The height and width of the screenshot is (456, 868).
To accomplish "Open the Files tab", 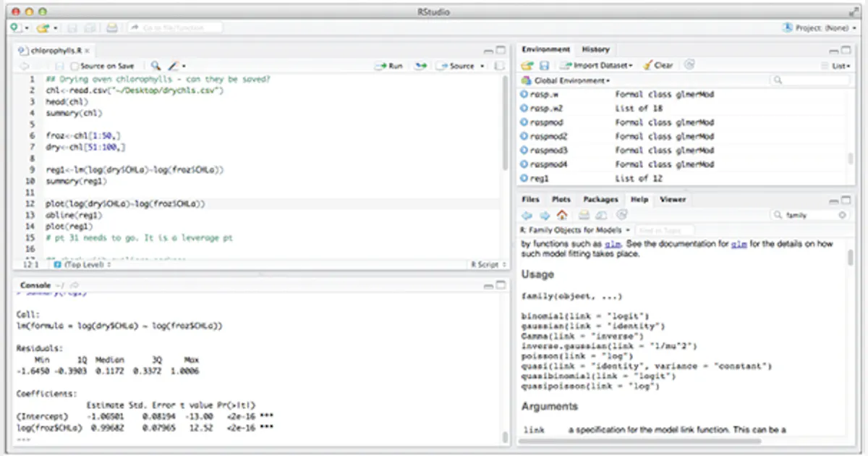I will coord(530,199).
